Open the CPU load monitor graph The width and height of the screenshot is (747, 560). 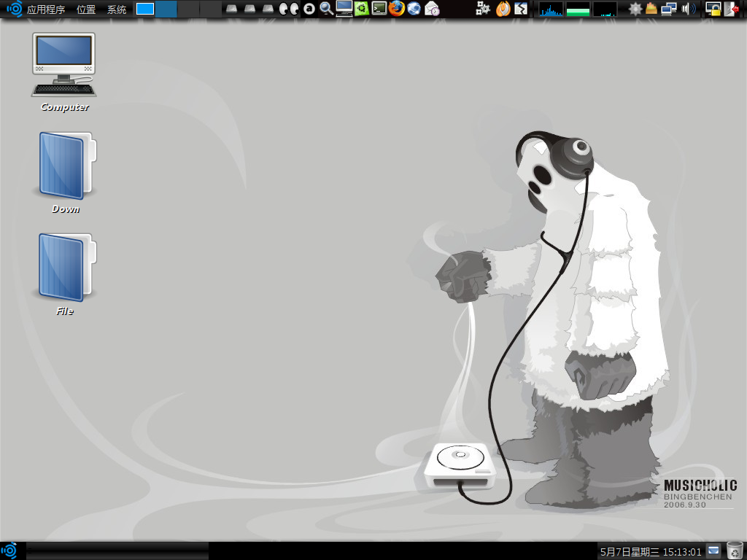(551, 9)
